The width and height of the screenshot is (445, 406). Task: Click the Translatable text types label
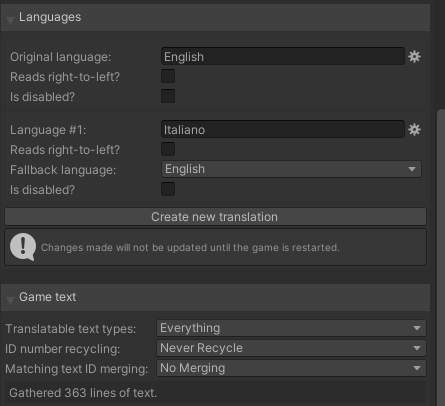click(x=71, y=329)
